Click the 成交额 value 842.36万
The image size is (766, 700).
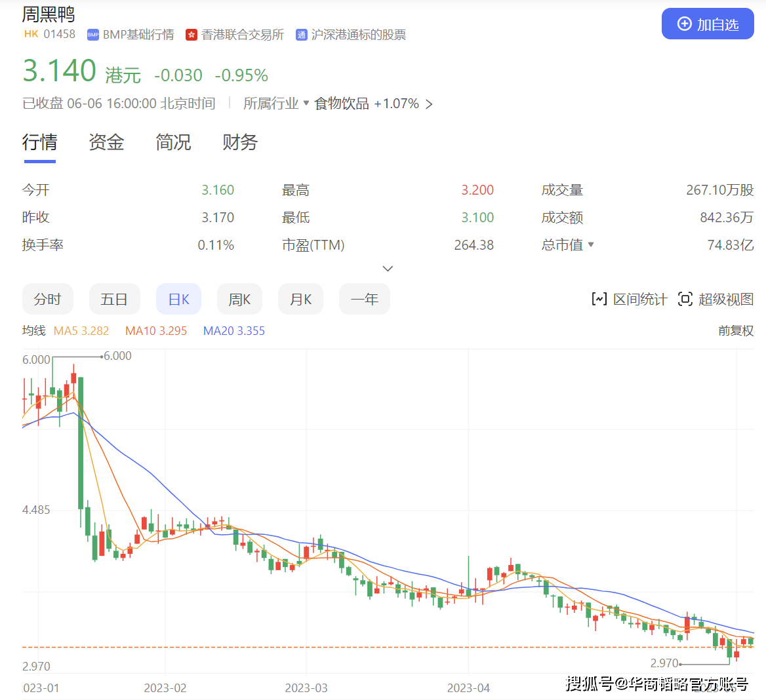[x=727, y=217]
